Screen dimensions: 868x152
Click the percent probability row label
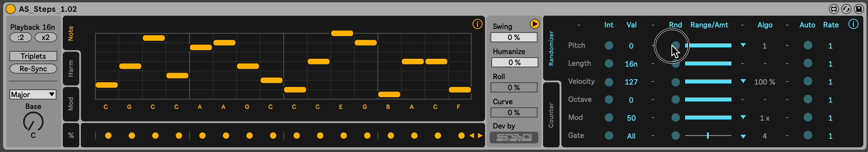[x=71, y=135]
